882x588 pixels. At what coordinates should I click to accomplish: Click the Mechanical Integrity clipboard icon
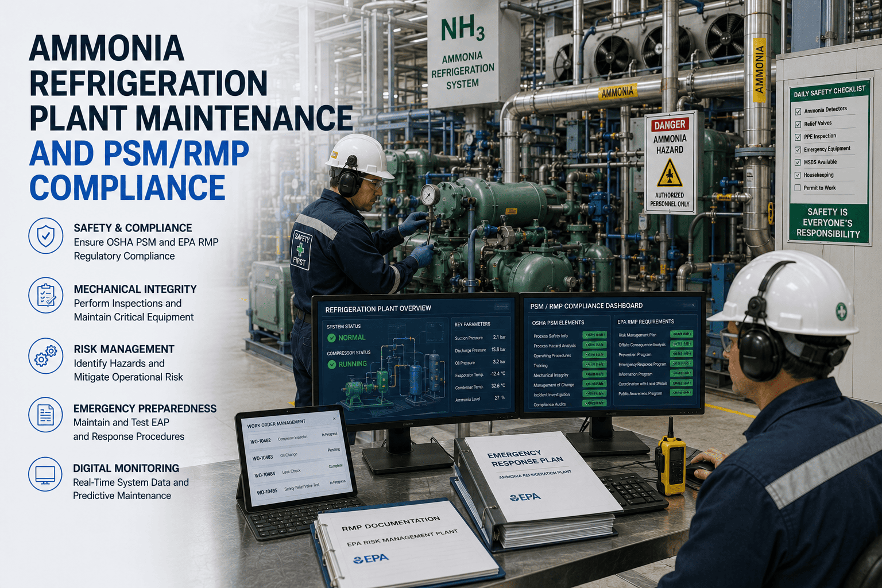pos(46,295)
